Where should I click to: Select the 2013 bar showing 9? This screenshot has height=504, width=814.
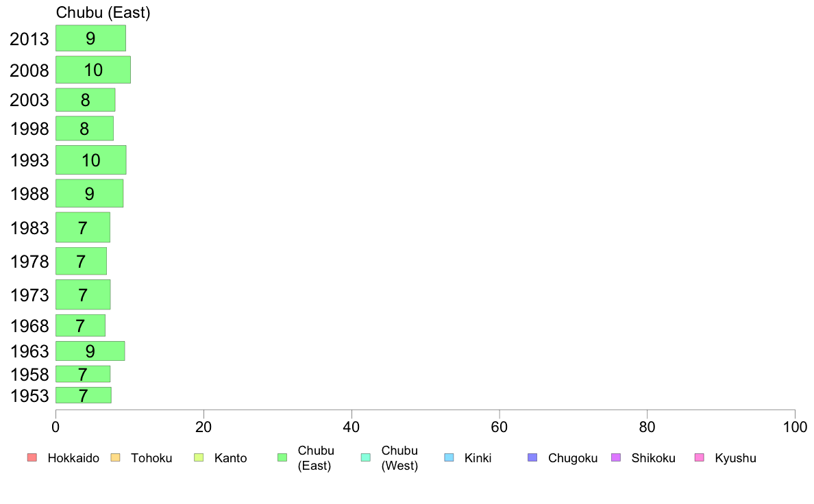(91, 38)
